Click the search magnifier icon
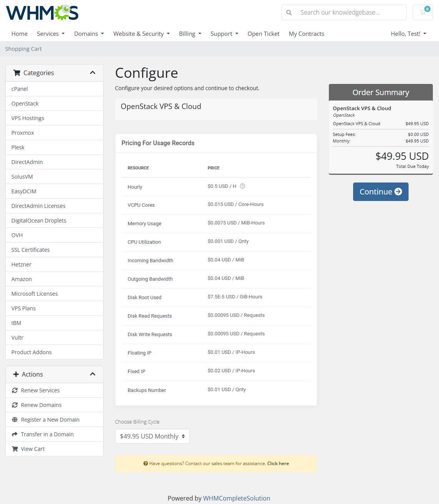This screenshot has width=439, height=504. click(x=289, y=13)
